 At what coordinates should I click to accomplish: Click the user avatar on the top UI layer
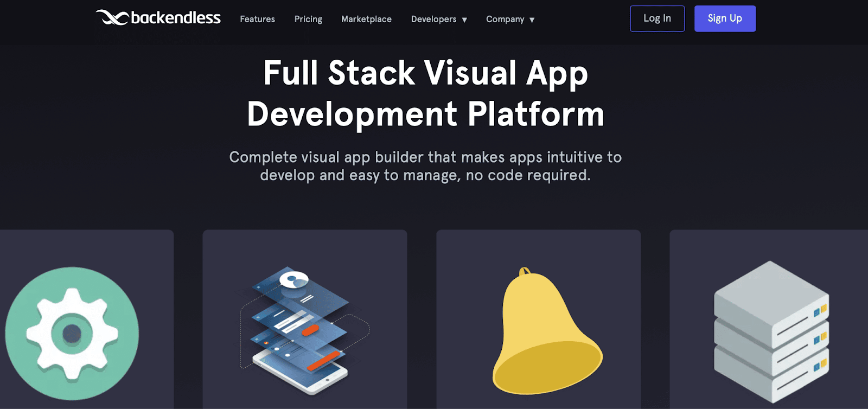point(294,280)
